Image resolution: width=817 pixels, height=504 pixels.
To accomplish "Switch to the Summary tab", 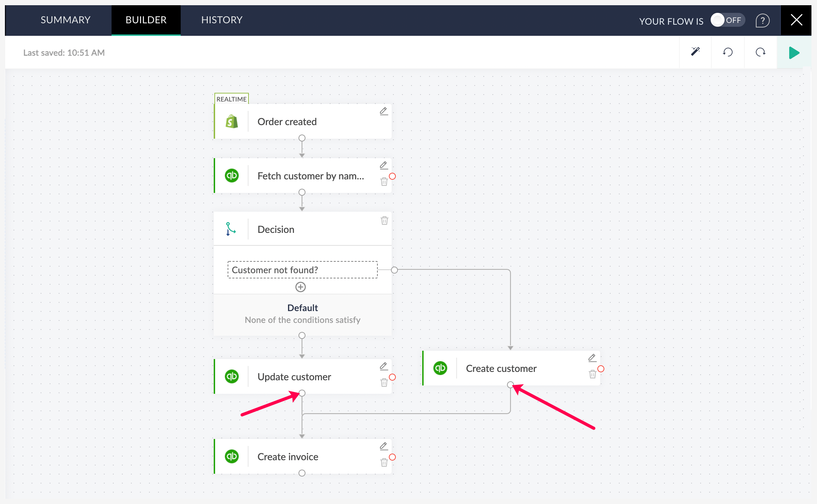I will [x=65, y=20].
